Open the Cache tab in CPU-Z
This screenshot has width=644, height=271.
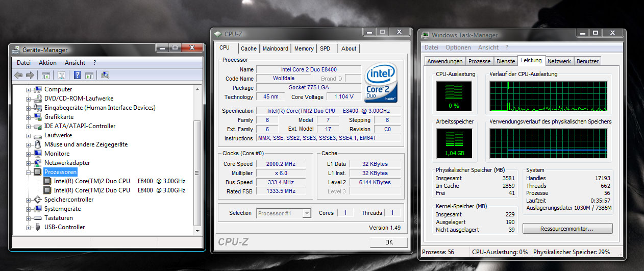click(x=249, y=48)
